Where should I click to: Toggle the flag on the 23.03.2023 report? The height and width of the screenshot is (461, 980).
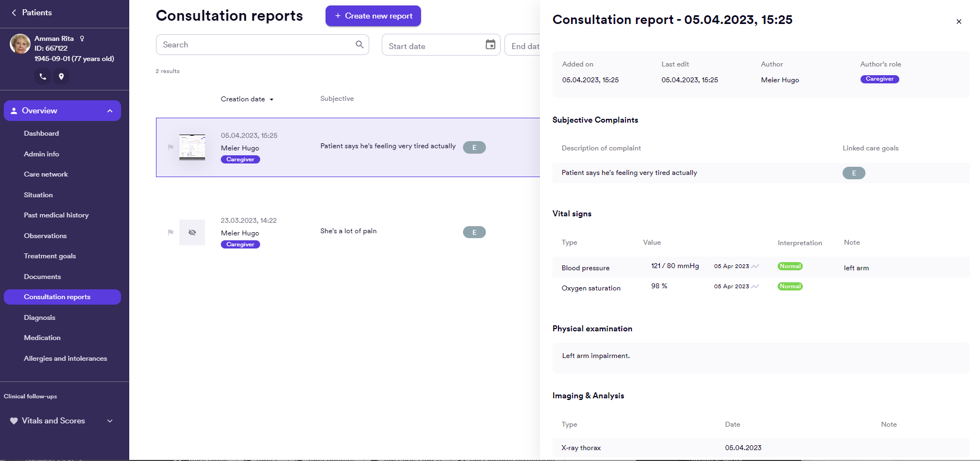pyautogui.click(x=171, y=232)
